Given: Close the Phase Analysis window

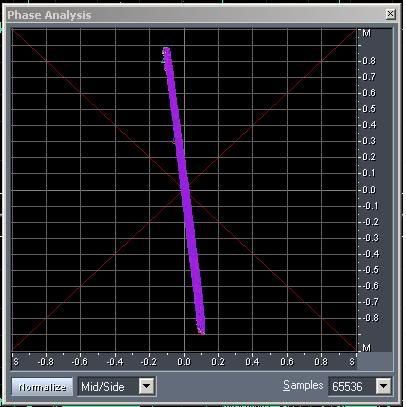Looking at the screenshot, I should (390, 14).
